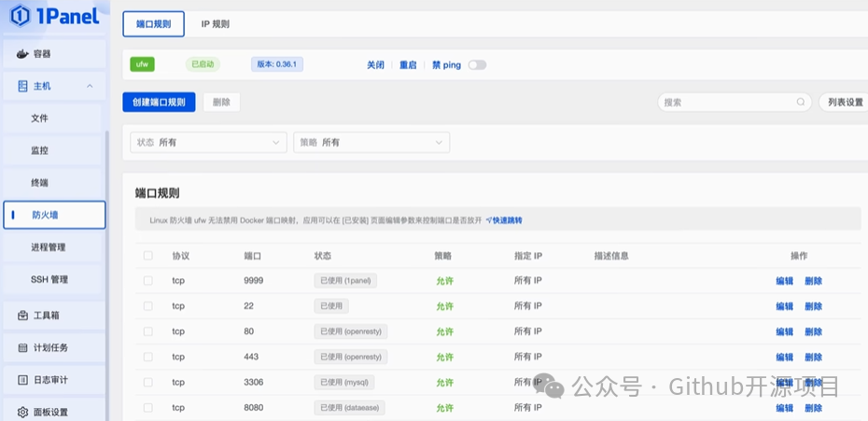Click 编辑 for port 443
The image size is (868, 421).
(x=784, y=358)
